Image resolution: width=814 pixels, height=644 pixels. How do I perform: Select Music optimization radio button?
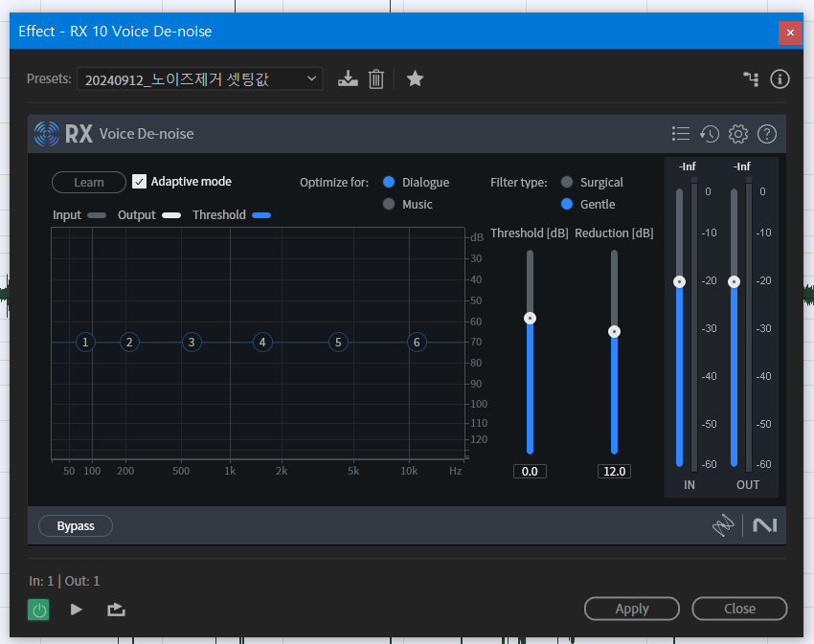pyautogui.click(x=388, y=204)
